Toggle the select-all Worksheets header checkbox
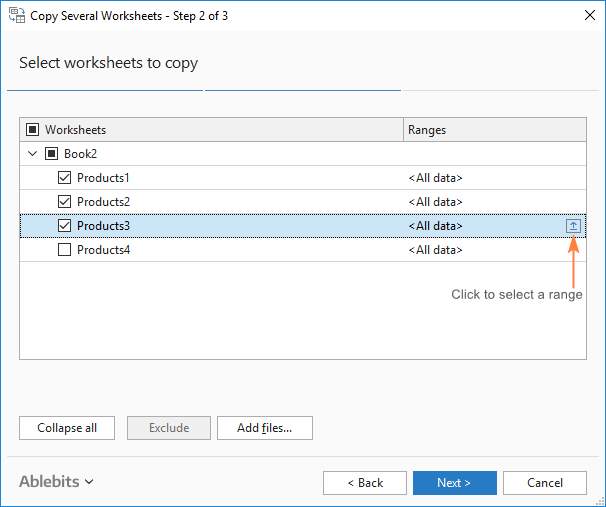The height and width of the screenshot is (507, 606). (33, 130)
